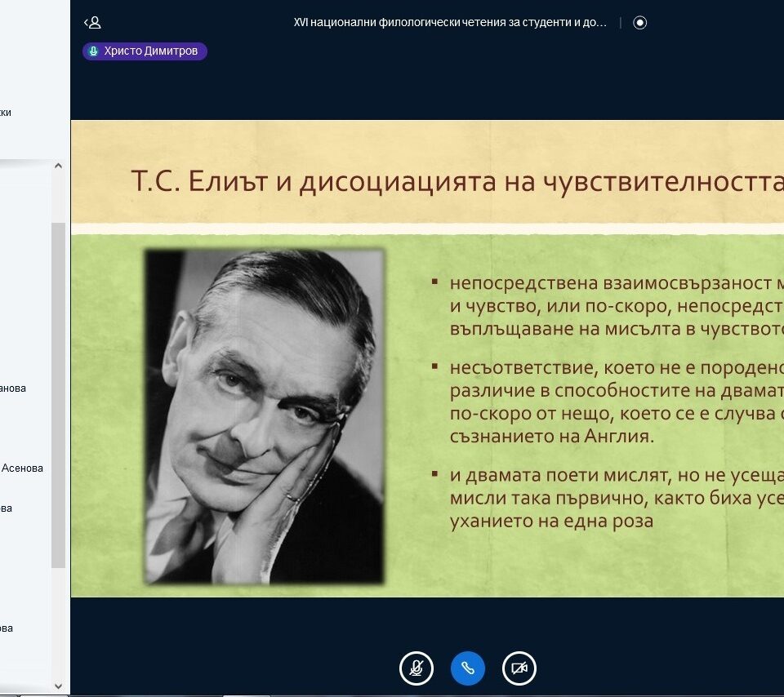Open the participants list icon

coord(92,23)
